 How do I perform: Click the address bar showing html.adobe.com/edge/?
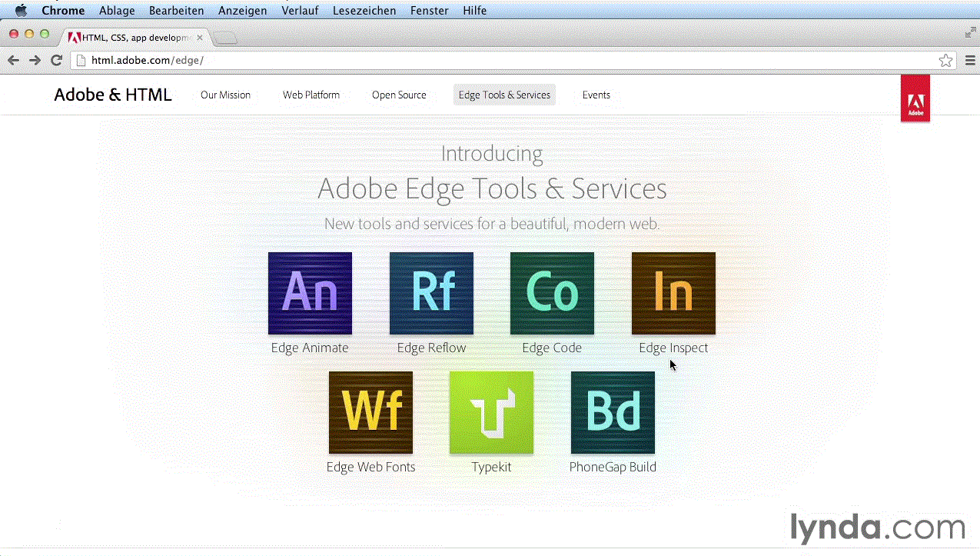point(513,60)
